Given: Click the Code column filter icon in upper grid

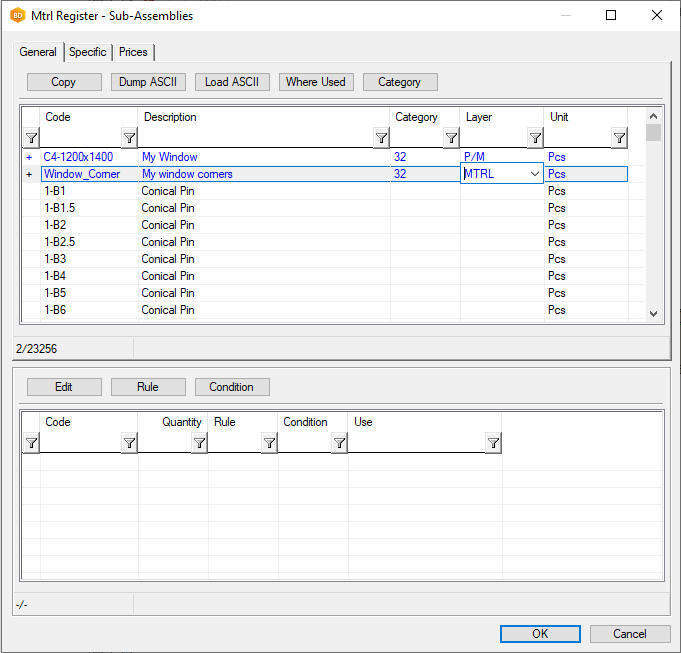Looking at the screenshot, I should 129,138.
